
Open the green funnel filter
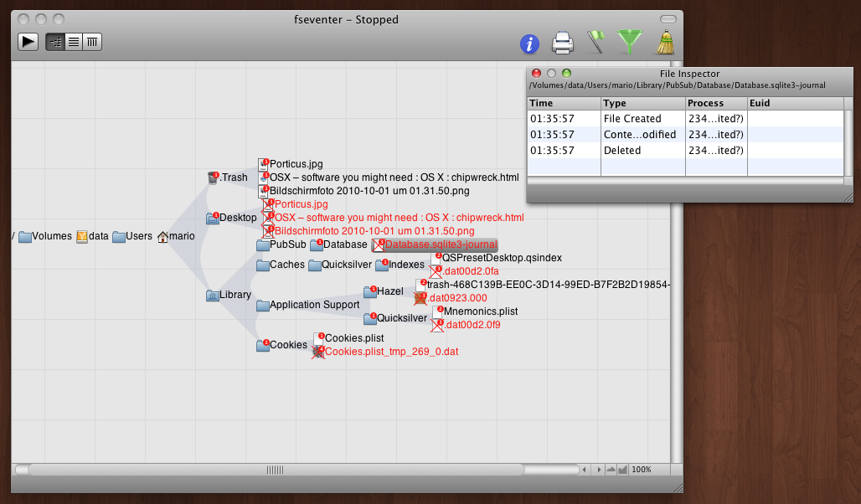(629, 42)
